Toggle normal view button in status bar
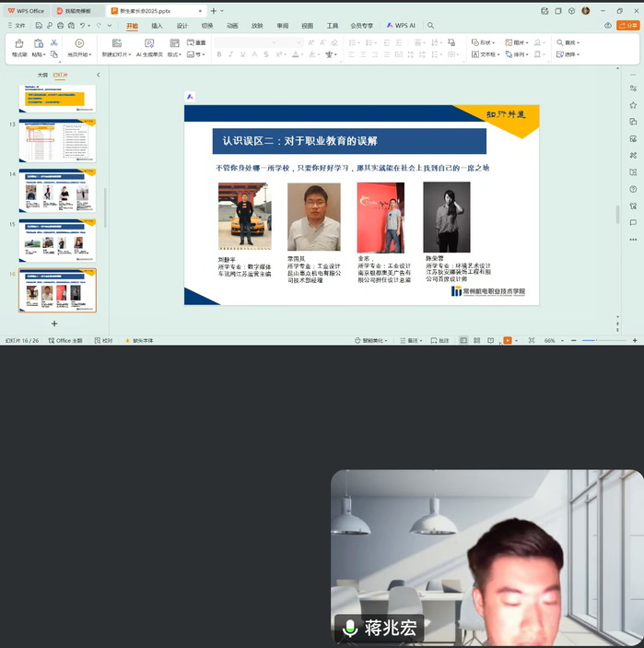 [464, 341]
